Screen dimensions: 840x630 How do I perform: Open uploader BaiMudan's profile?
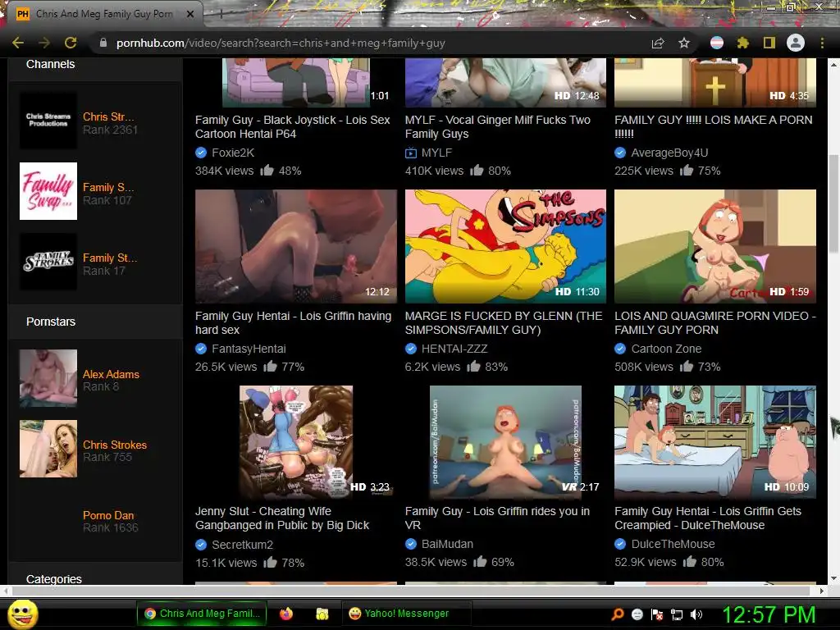click(x=447, y=544)
